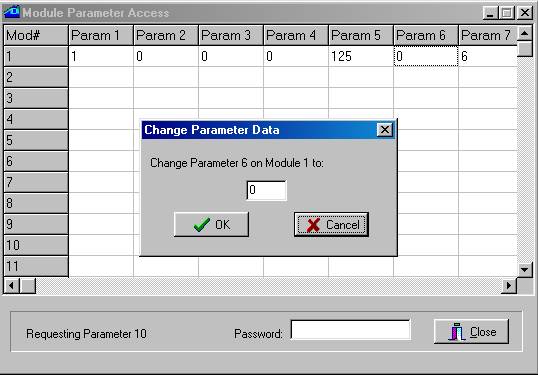Screen dimensions: 538x375
Task: Click the grid's vertical scrollbar up arrow
Action: pos(524,34)
